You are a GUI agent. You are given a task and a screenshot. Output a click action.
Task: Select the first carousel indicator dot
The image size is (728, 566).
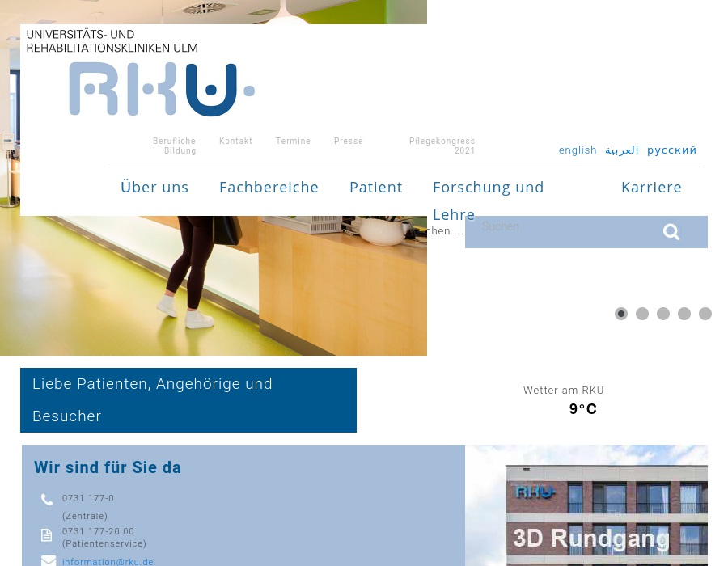tap(621, 314)
